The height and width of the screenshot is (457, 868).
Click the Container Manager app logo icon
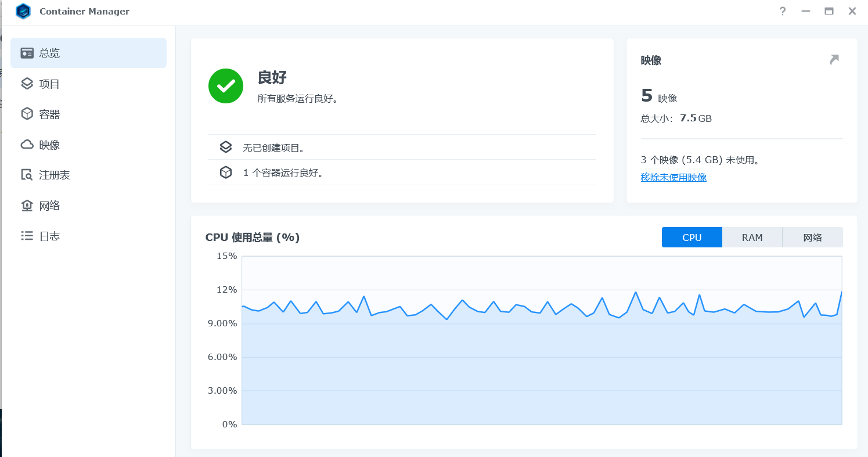tap(23, 12)
